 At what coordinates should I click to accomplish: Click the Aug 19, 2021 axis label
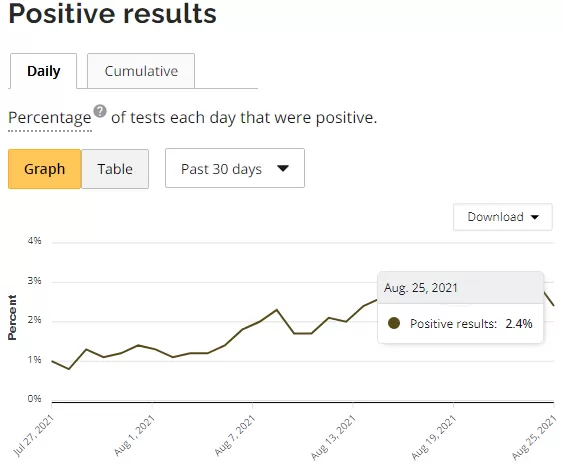click(434, 437)
